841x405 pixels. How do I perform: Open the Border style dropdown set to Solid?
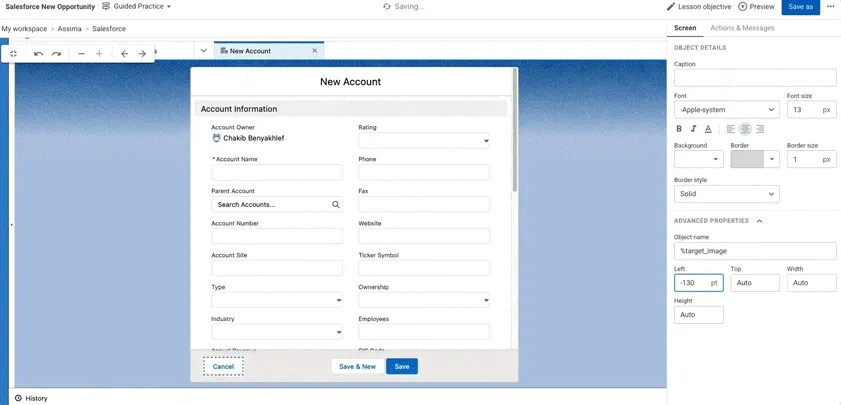(726, 194)
